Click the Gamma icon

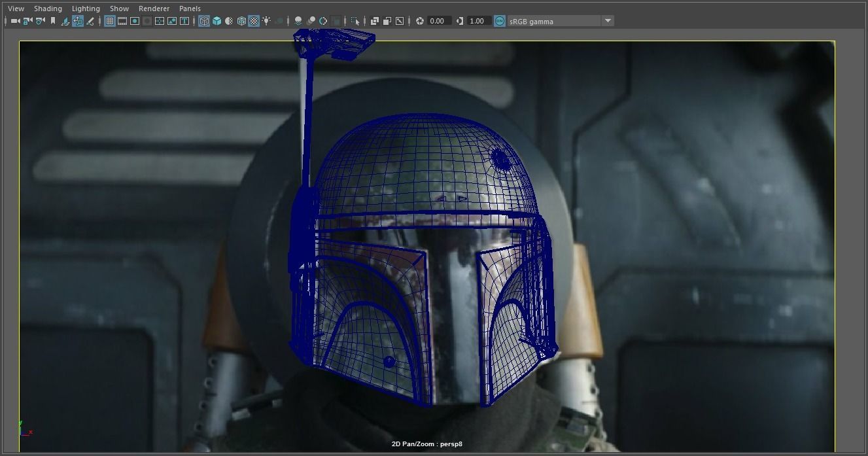point(460,21)
